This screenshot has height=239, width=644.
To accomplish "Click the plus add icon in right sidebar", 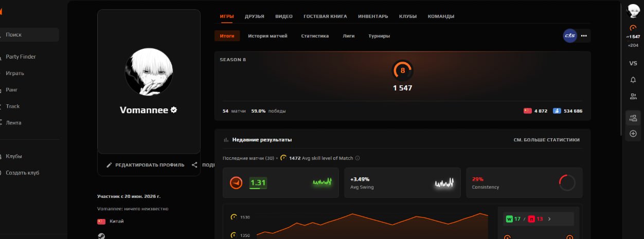I will point(633,134).
